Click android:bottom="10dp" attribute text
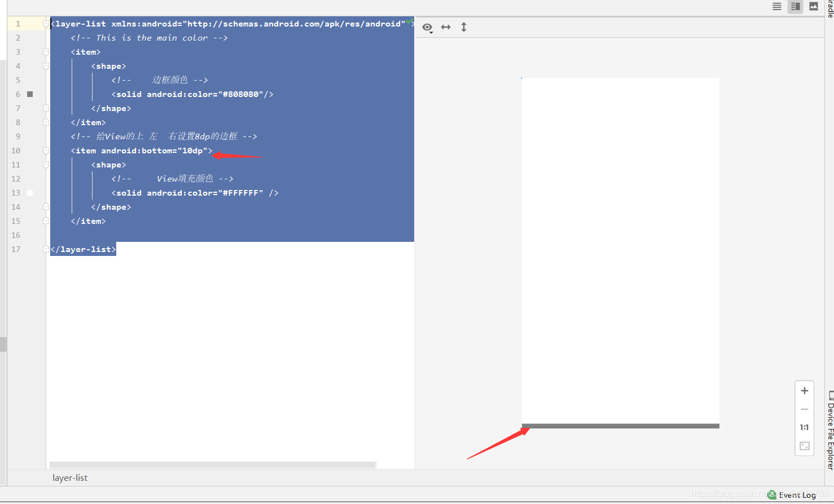This screenshot has height=504, width=834. [154, 151]
